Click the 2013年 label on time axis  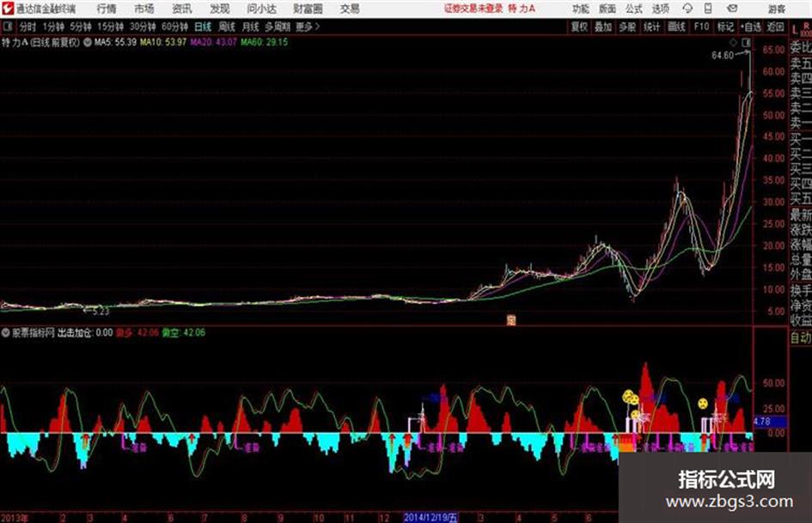[15, 518]
